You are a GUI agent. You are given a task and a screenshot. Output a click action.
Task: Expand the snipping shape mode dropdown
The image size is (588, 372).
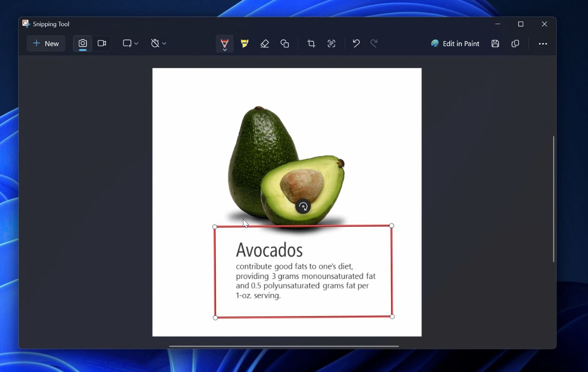coord(130,43)
